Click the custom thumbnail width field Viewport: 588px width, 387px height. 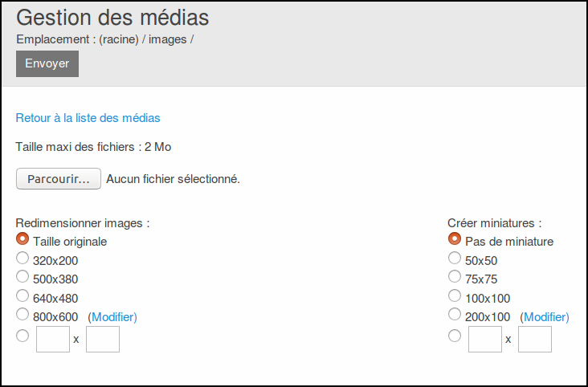click(485, 339)
